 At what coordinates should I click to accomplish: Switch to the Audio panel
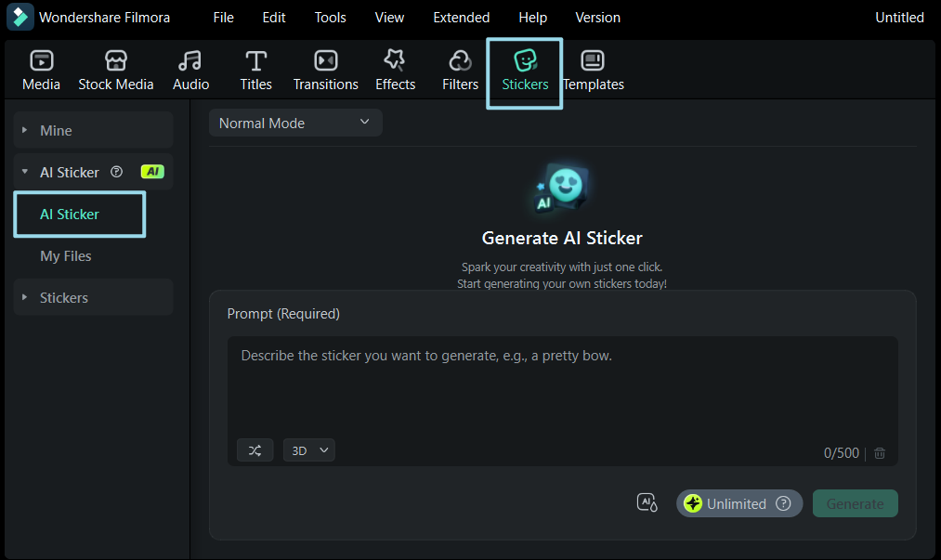pyautogui.click(x=190, y=71)
